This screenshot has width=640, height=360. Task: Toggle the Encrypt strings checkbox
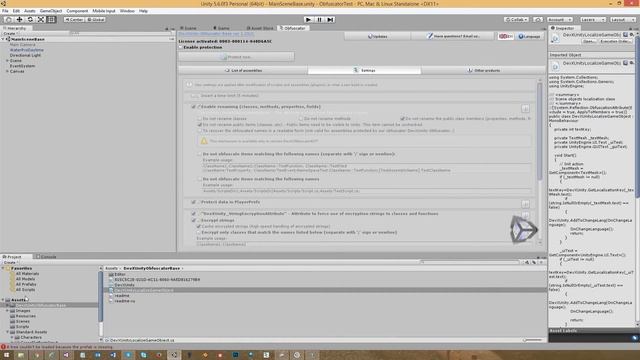193,220
